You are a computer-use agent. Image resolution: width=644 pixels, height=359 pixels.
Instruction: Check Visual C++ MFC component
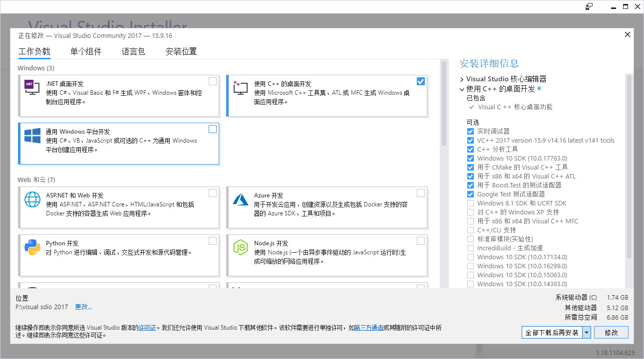(x=470, y=221)
